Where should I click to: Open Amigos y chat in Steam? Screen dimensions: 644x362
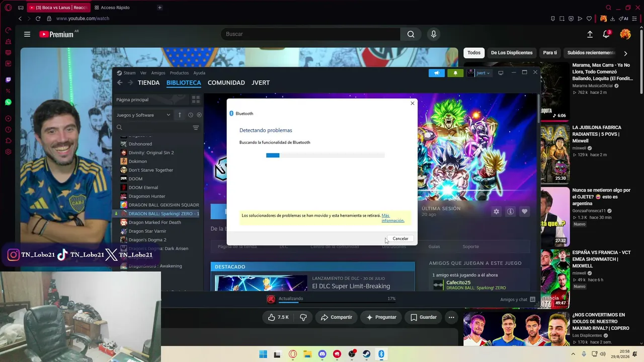click(518, 300)
